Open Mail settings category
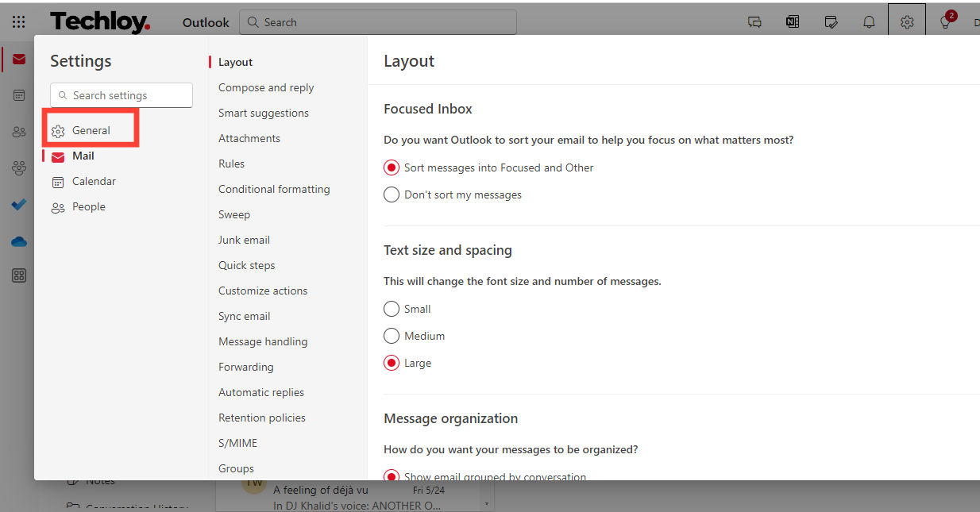 point(83,156)
